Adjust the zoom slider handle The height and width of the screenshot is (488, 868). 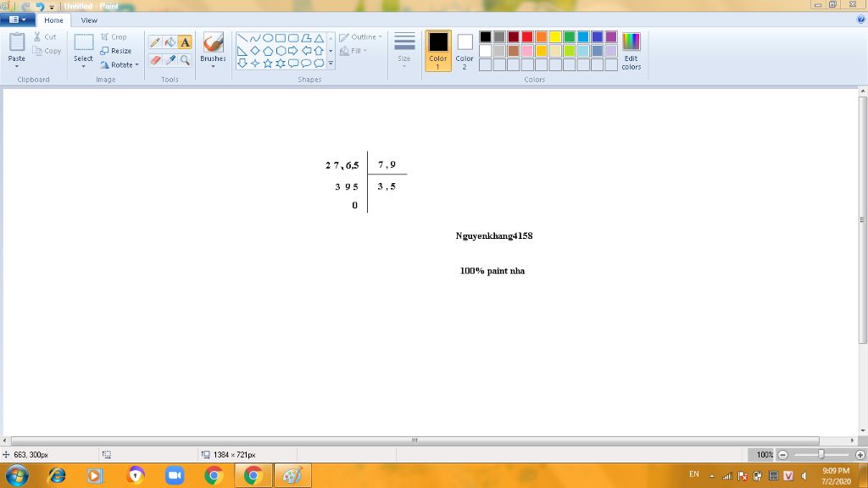[821, 455]
